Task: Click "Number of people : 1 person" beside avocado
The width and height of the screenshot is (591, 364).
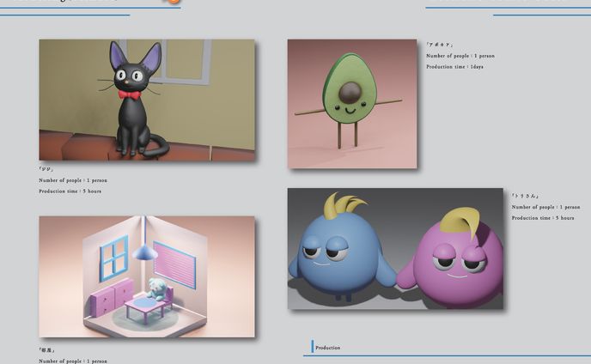Action: [x=460, y=56]
